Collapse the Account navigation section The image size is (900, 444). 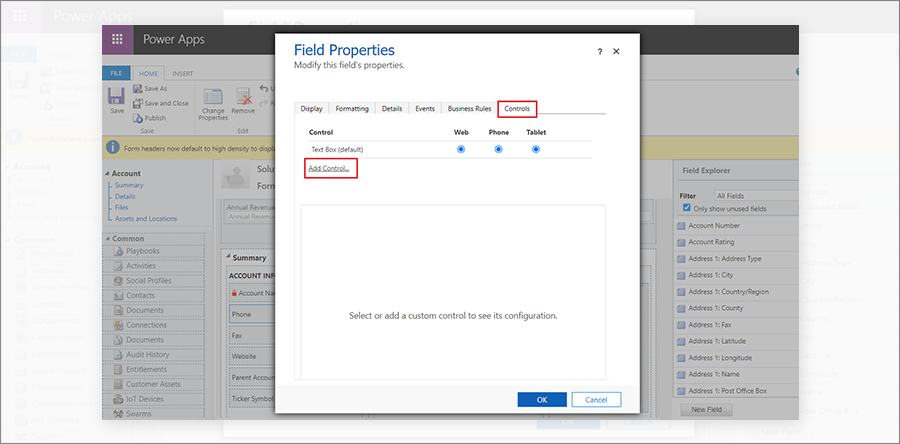tap(108, 174)
